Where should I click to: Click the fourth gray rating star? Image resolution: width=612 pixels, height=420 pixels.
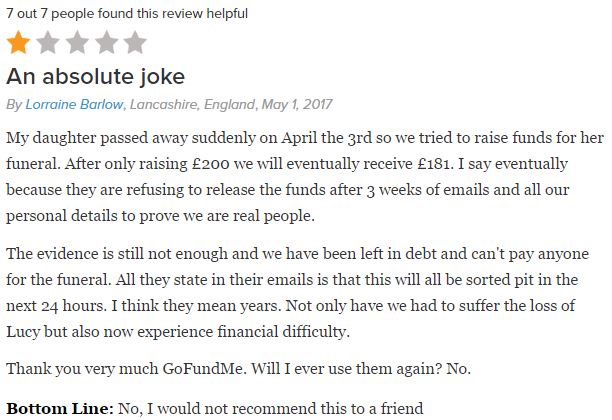click(x=106, y=43)
